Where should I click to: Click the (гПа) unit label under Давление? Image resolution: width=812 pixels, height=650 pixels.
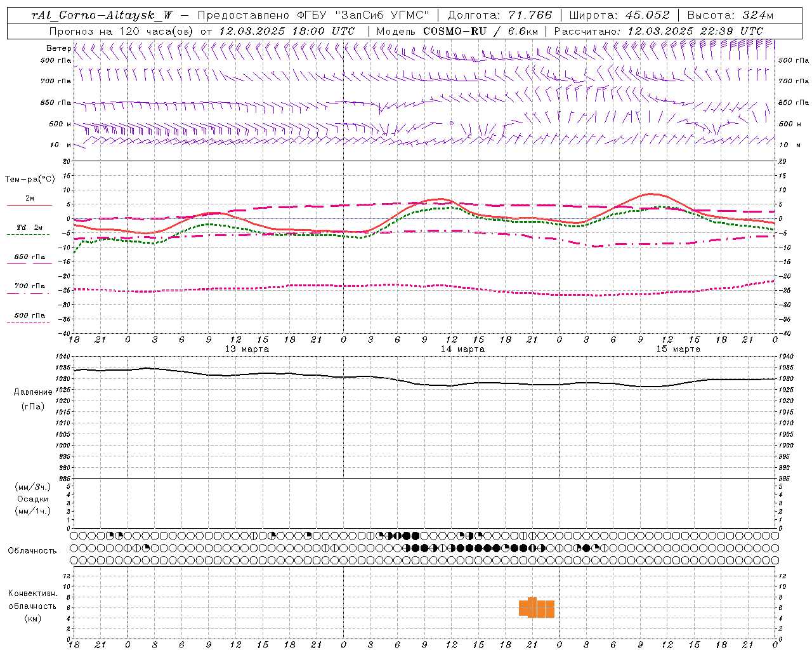pos(33,406)
